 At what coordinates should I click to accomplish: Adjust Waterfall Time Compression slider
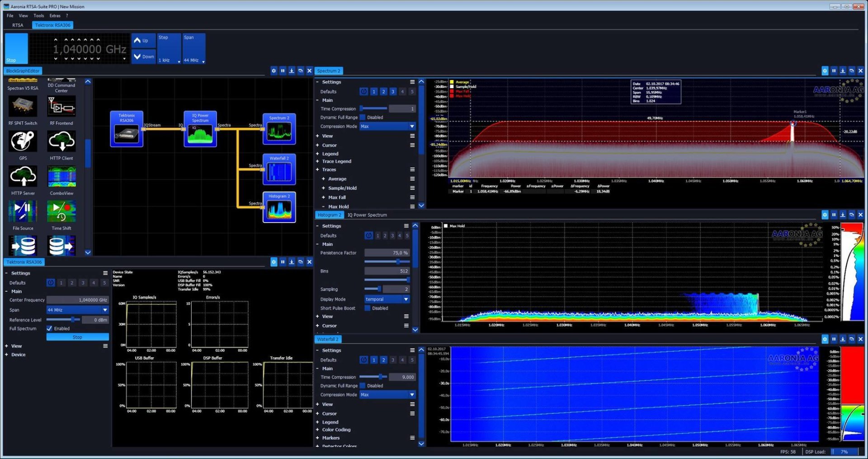tap(374, 377)
